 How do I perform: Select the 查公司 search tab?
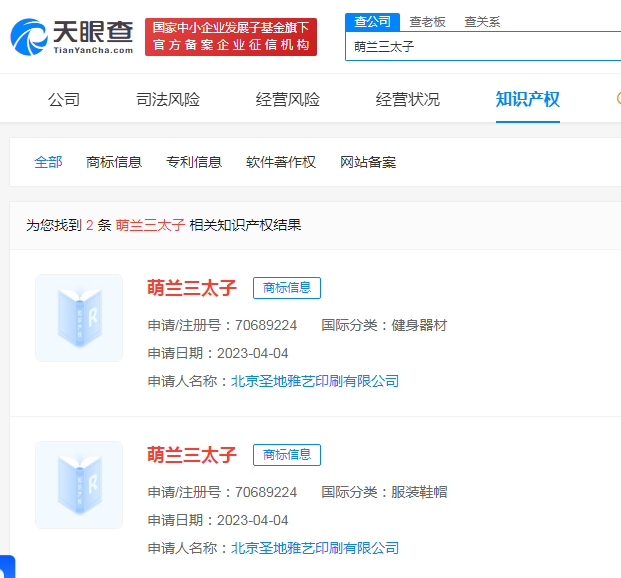click(372, 22)
